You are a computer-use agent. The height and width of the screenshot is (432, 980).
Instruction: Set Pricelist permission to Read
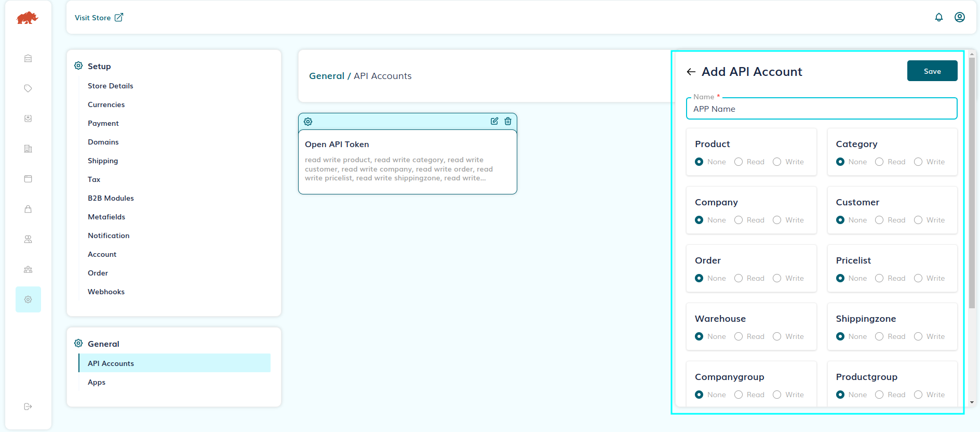click(x=879, y=278)
